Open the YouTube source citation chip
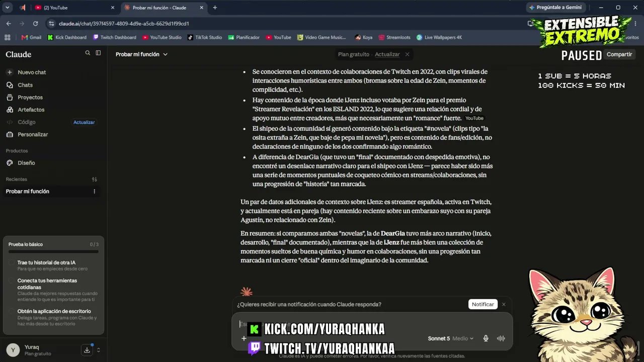This screenshot has height=362, width=644. click(474, 118)
